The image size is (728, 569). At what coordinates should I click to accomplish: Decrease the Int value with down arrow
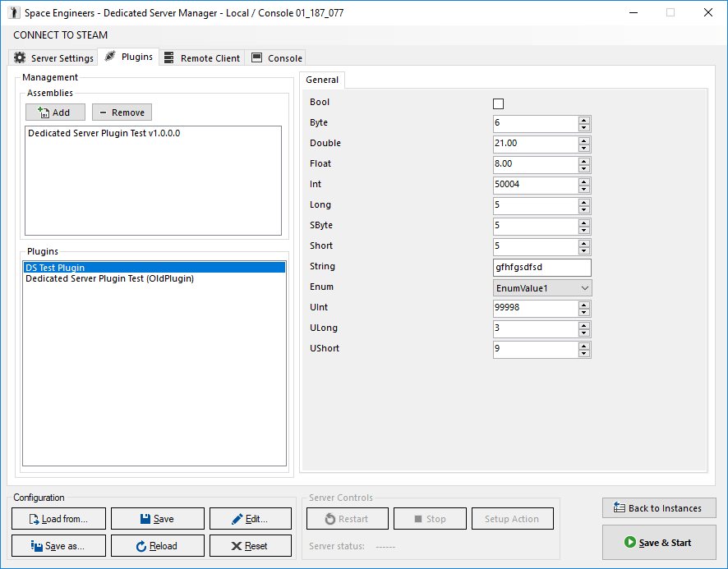pyautogui.click(x=584, y=190)
